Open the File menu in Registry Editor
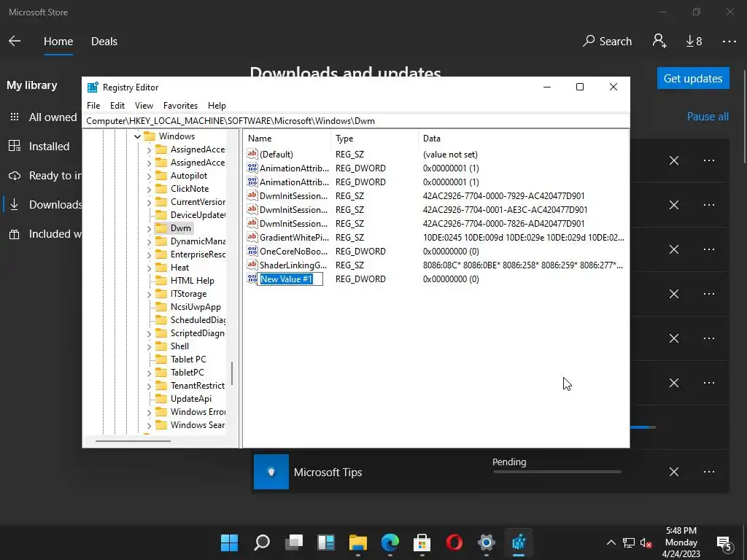This screenshot has width=747, height=560. point(93,106)
